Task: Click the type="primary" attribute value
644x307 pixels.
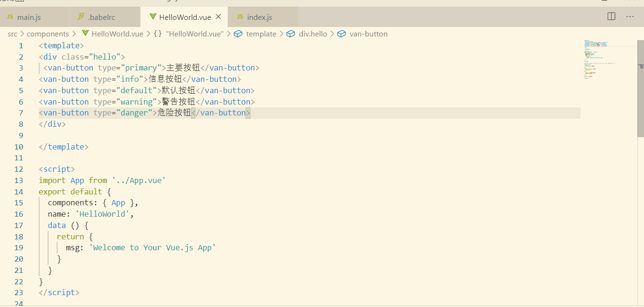Action: (x=141, y=68)
